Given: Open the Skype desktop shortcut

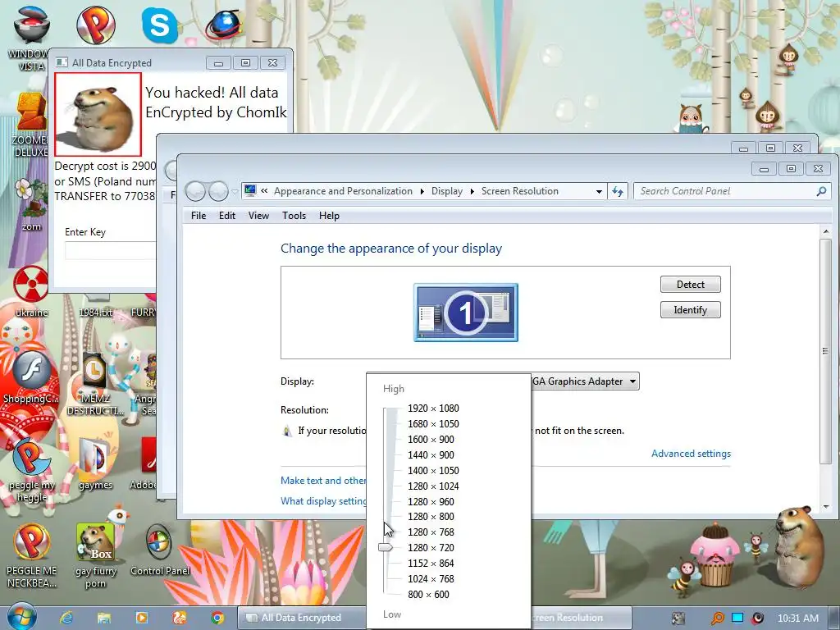Looking at the screenshot, I should pyautogui.click(x=160, y=25).
